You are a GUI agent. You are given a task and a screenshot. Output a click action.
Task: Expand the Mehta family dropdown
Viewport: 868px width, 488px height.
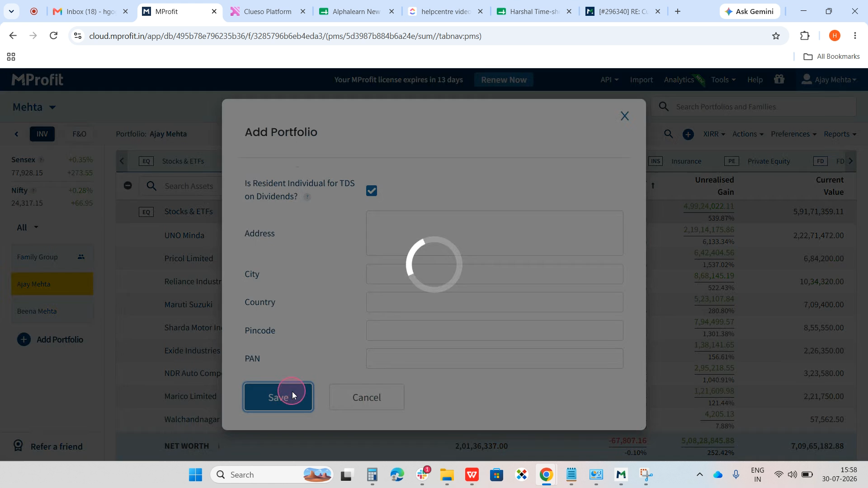point(34,107)
